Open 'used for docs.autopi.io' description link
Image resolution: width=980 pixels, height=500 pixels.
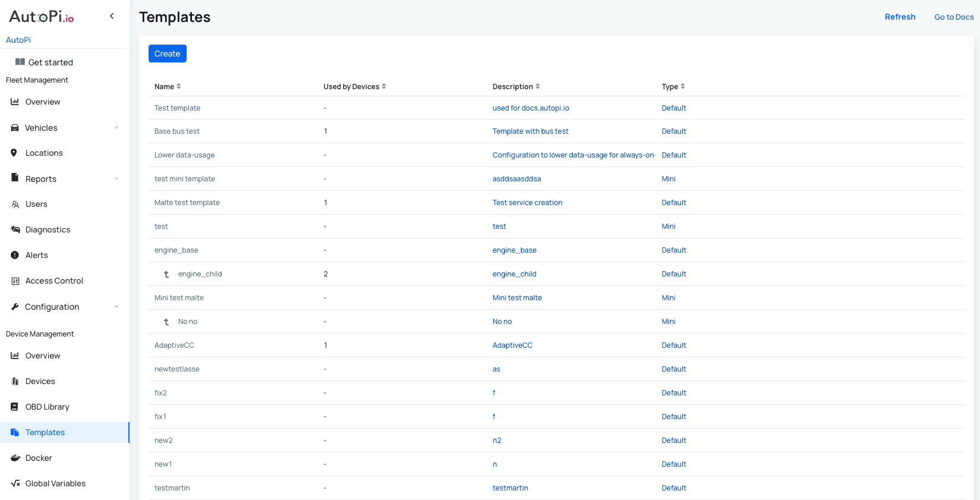tap(531, 108)
